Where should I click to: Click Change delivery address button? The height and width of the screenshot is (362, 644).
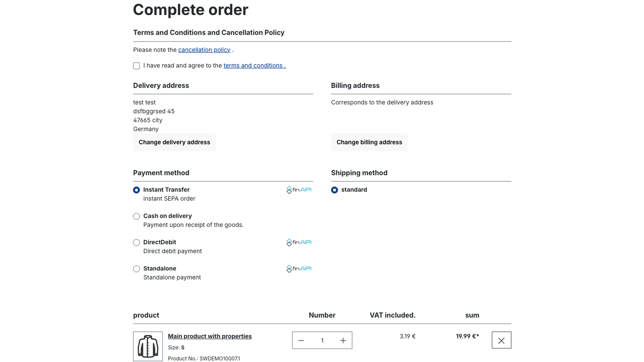click(174, 142)
